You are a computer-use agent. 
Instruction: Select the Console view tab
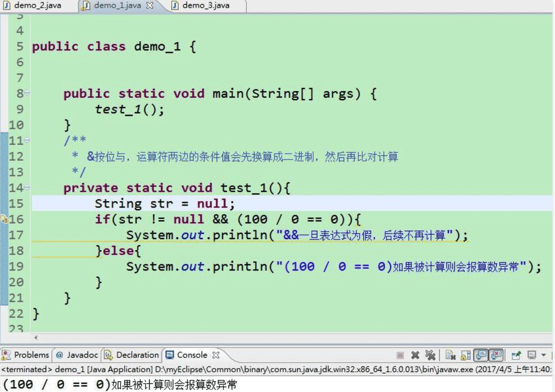[192, 355]
